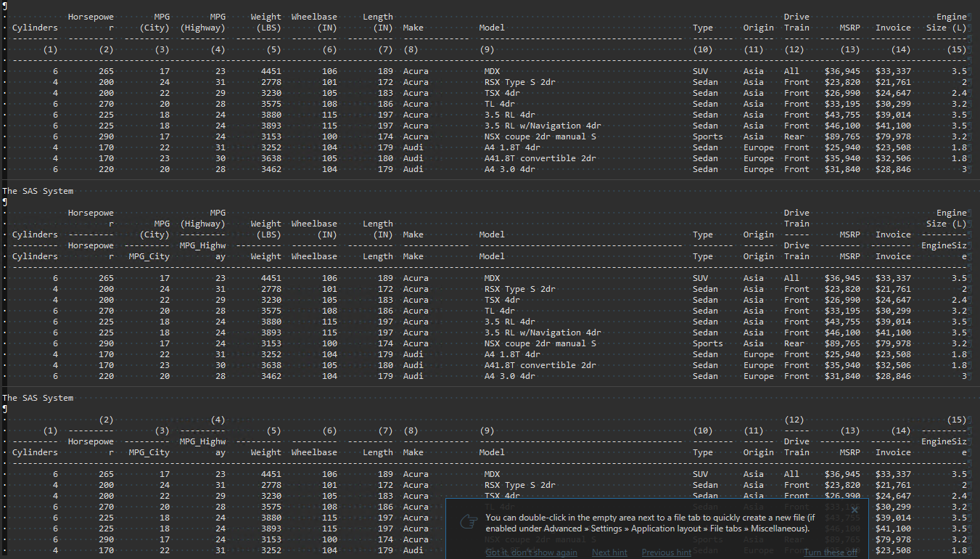Click the "MPG_City" header in the second table
The image size is (980, 559).
tap(149, 256)
